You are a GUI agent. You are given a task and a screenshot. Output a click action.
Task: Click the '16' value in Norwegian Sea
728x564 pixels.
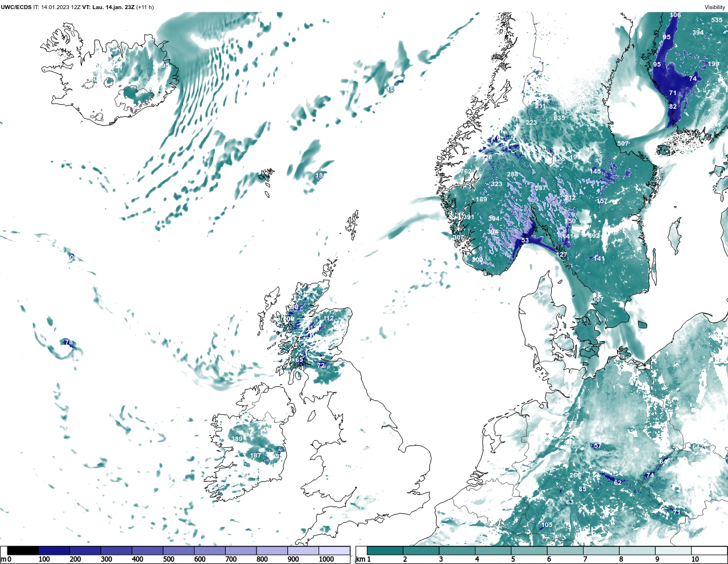[391, 89]
